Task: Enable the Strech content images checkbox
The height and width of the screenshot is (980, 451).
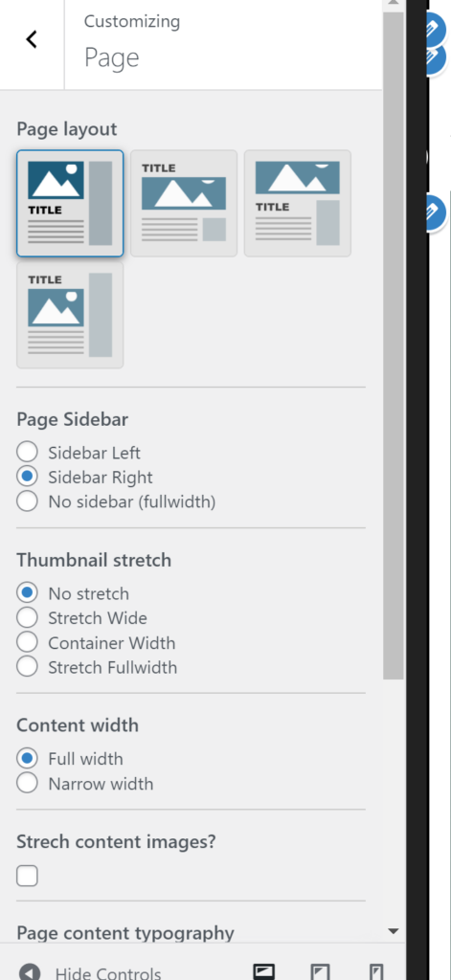Action: pyautogui.click(x=27, y=876)
